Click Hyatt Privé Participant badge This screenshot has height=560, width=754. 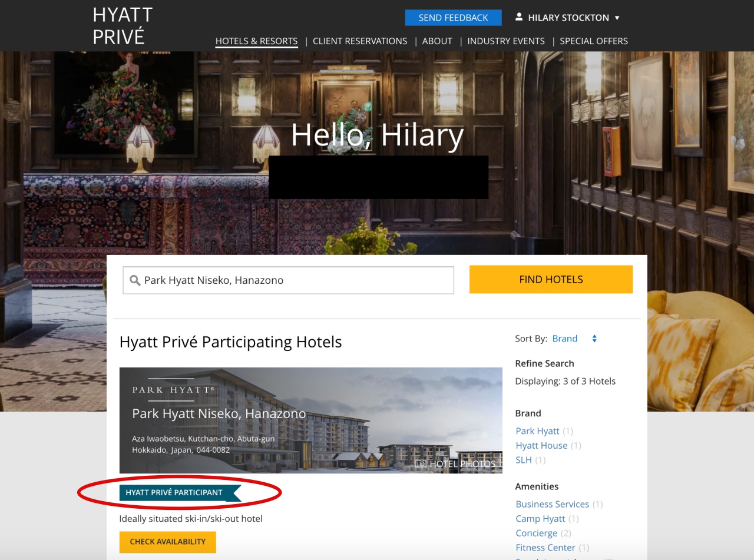click(180, 493)
